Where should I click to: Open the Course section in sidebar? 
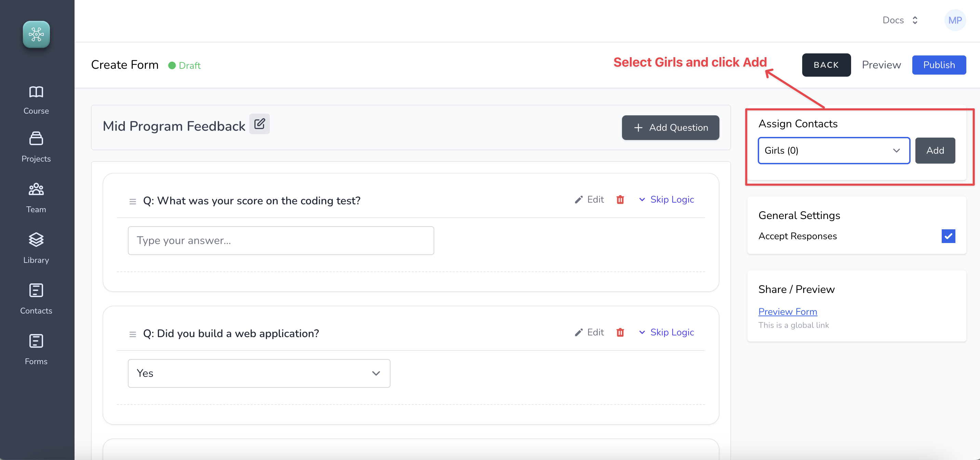tap(36, 100)
